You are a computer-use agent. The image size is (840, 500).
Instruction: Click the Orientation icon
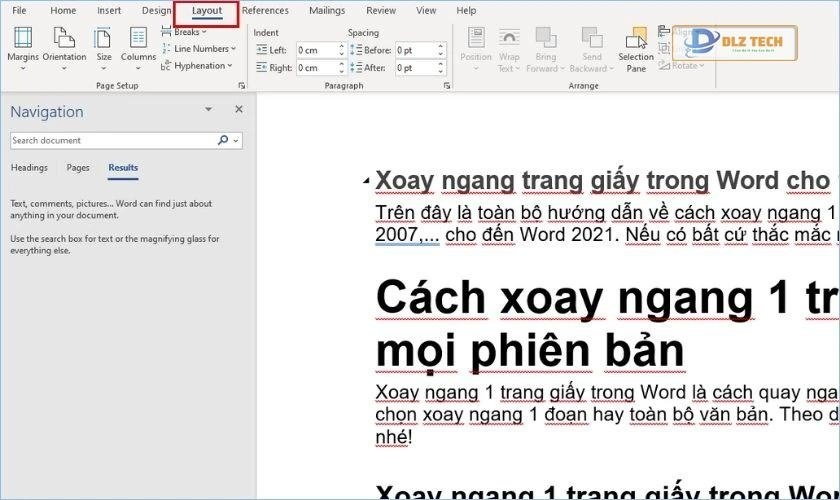(64, 44)
